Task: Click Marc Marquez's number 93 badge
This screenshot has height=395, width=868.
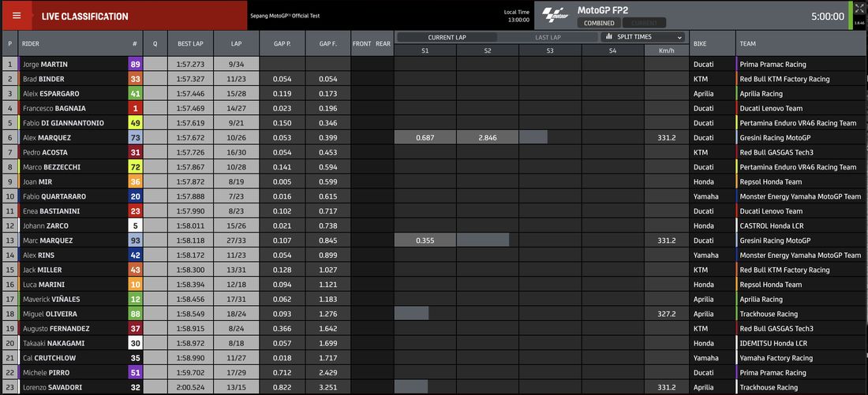Action: (135, 240)
